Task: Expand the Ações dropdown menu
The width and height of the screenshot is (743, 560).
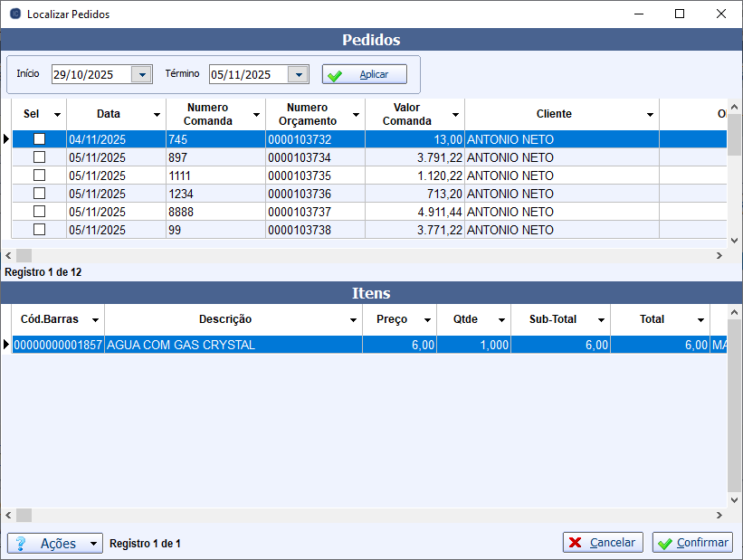Action: coord(93,544)
